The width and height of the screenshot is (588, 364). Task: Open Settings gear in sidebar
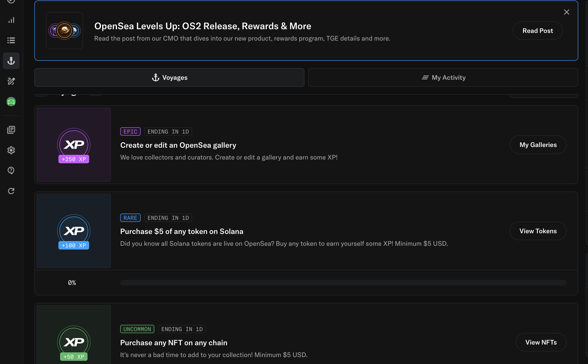[11, 150]
